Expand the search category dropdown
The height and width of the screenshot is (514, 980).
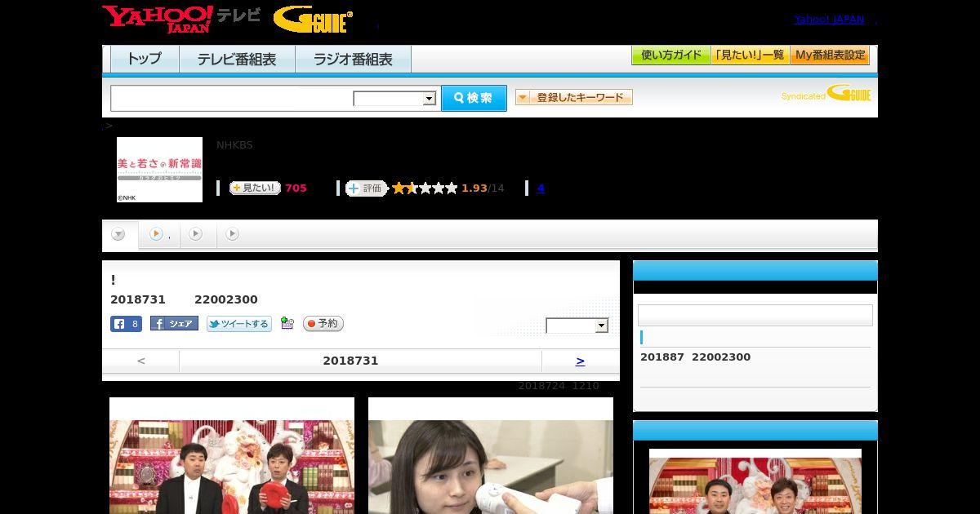click(x=395, y=99)
